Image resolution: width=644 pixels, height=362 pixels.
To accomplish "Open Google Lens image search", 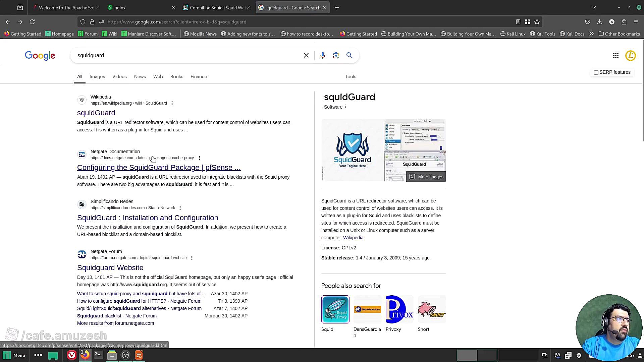I will (336, 55).
